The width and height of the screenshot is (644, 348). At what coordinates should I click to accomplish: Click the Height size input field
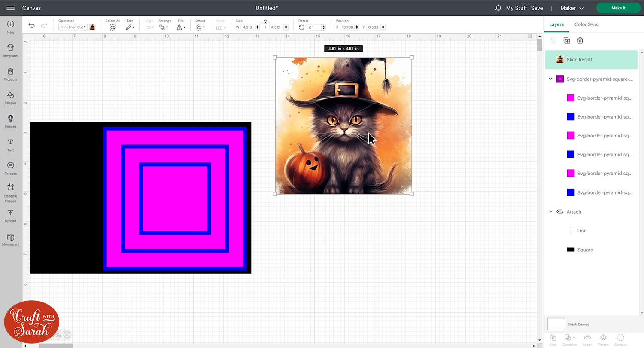coord(276,27)
